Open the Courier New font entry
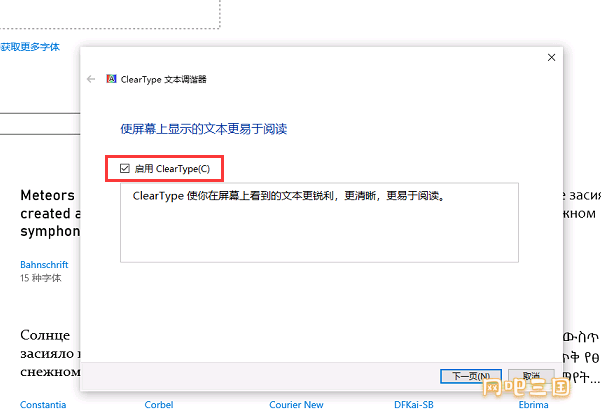The height and width of the screenshot is (412, 601). (296, 405)
